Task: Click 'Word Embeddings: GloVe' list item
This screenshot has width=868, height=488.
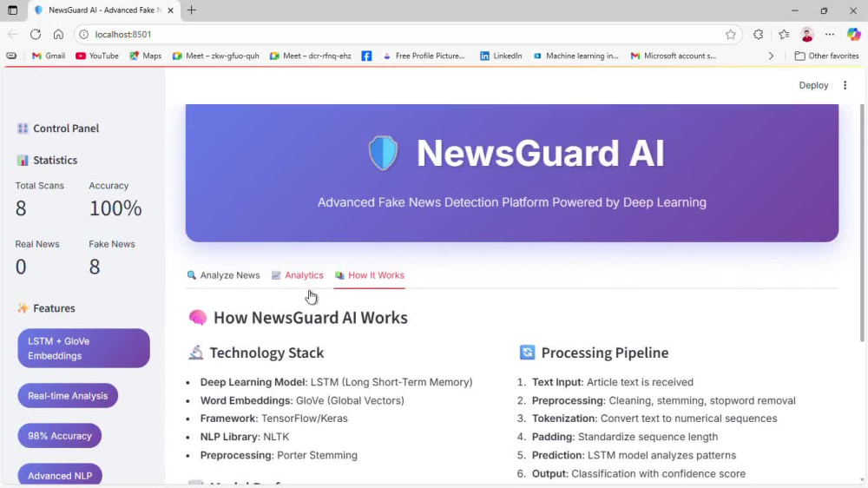Action: pos(302,400)
